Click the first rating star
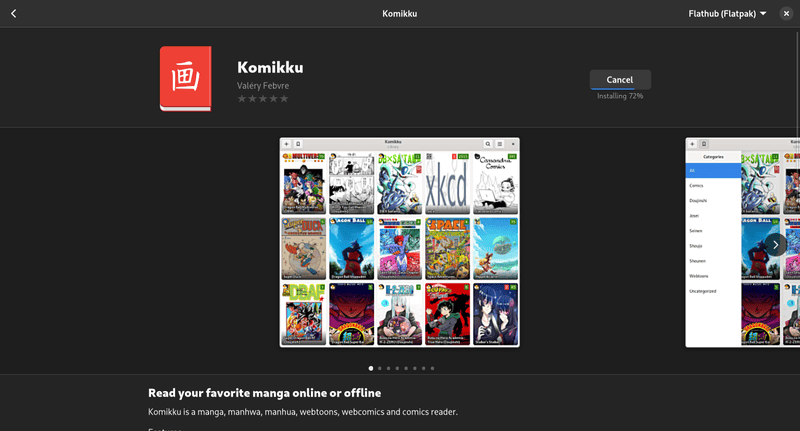This screenshot has height=431, width=800. [x=242, y=99]
